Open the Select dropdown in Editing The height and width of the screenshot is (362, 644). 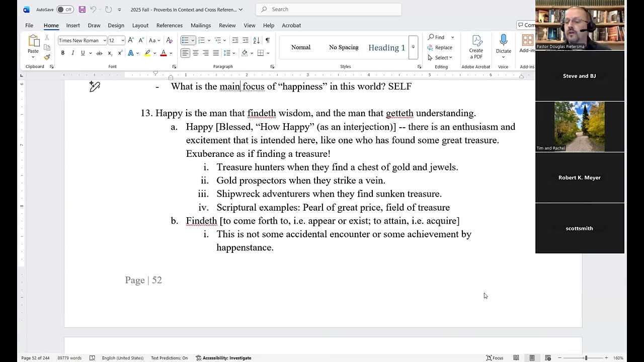pos(440,57)
